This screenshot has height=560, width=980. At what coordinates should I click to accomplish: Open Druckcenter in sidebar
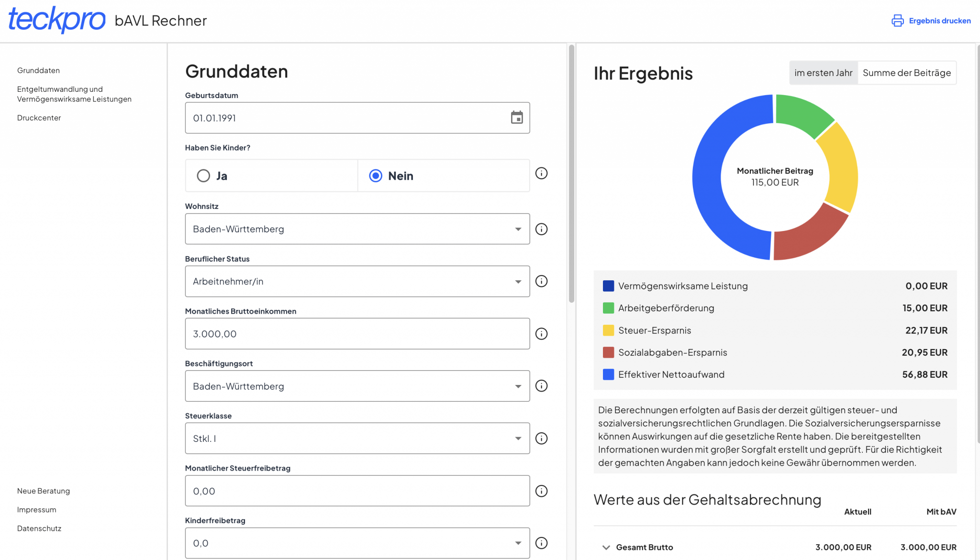click(x=39, y=118)
